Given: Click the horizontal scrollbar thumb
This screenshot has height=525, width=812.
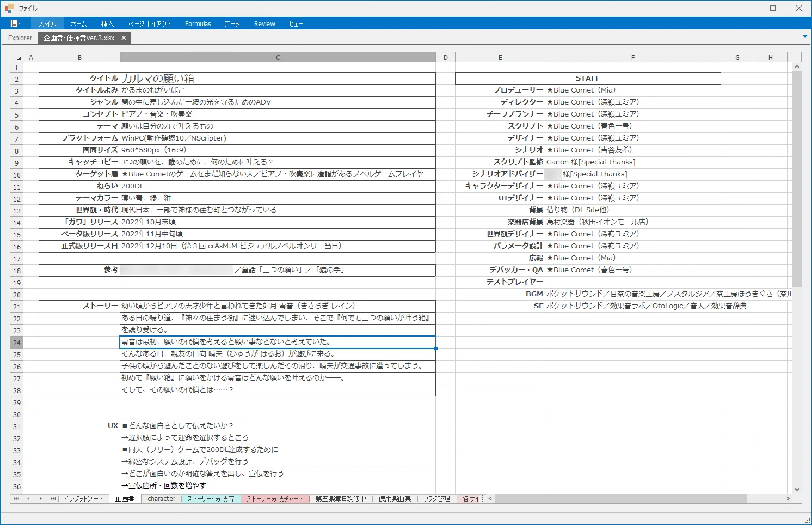Looking at the screenshot, I should pyautogui.click(x=621, y=498).
